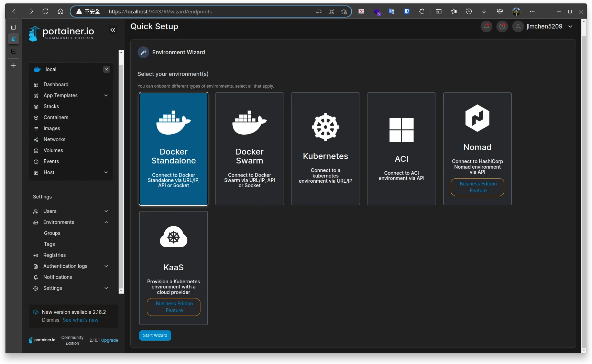Close the local environment with X
This screenshot has width=592, height=364.
click(107, 69)
